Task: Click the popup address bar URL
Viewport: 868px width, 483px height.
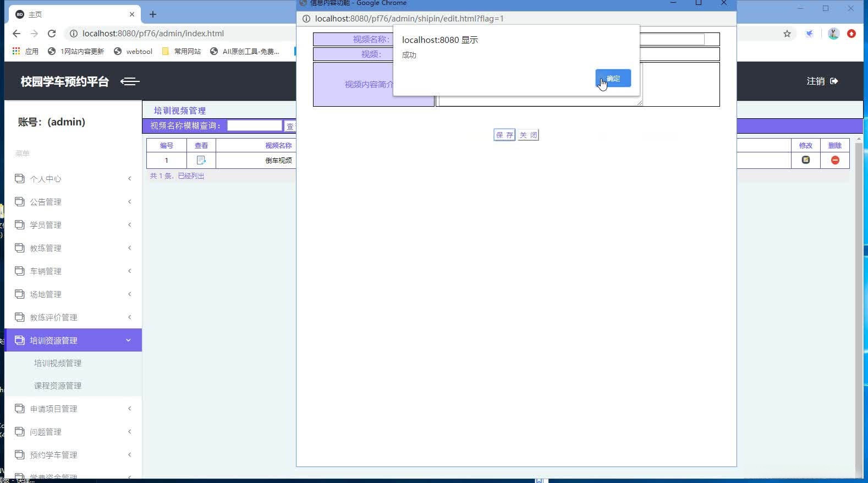Action: [409, 19]
